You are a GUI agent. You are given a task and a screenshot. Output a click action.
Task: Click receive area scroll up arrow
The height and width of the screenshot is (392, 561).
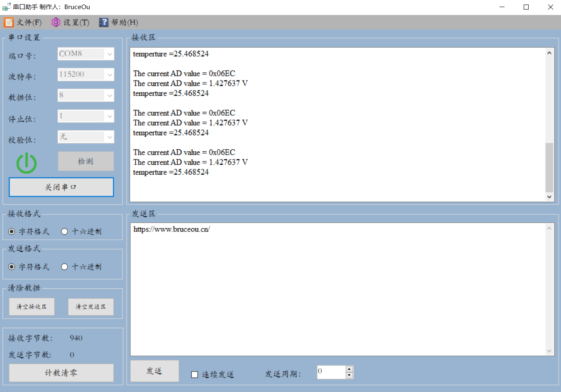coord(549,53)
